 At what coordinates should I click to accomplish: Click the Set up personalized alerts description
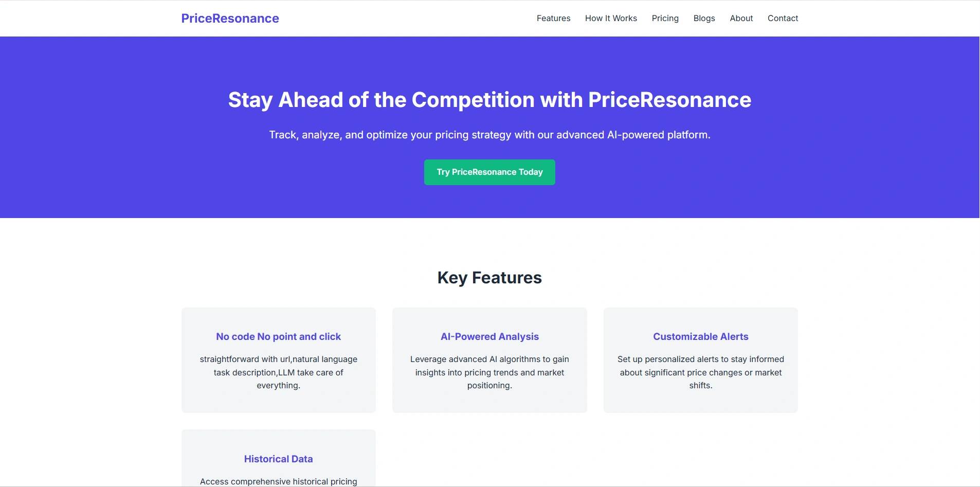pyautogui.click(x=700, y=372)
